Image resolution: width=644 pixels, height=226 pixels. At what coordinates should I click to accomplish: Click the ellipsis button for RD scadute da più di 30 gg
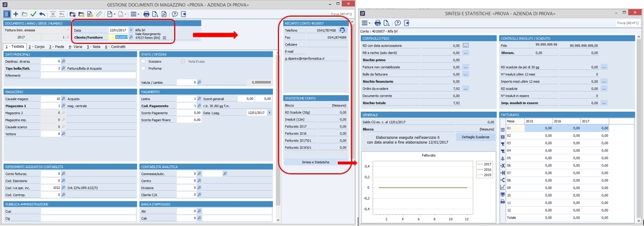click(x=604, y=67)
